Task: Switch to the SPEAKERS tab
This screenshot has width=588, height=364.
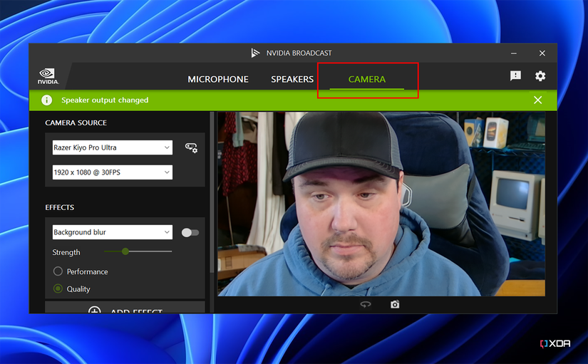Action: click(x=292, y=79)
